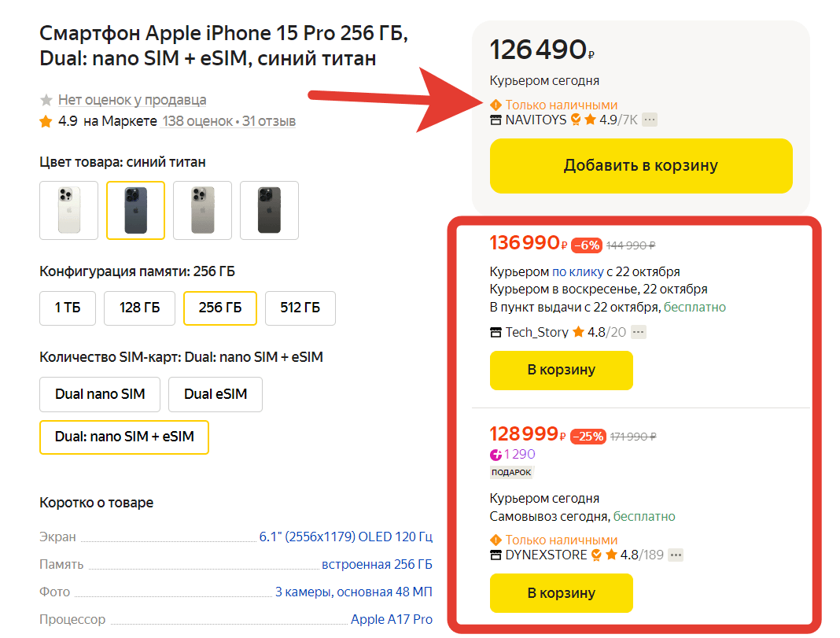Pick the white titanium color swatch
This screenshot has height=638, width=840.
[x=68, y=210]
